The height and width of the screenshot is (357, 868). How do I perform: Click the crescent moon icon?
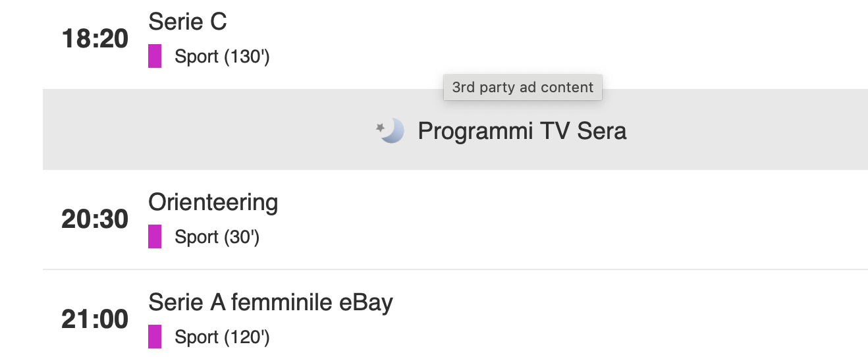click(x=393, y=130)
